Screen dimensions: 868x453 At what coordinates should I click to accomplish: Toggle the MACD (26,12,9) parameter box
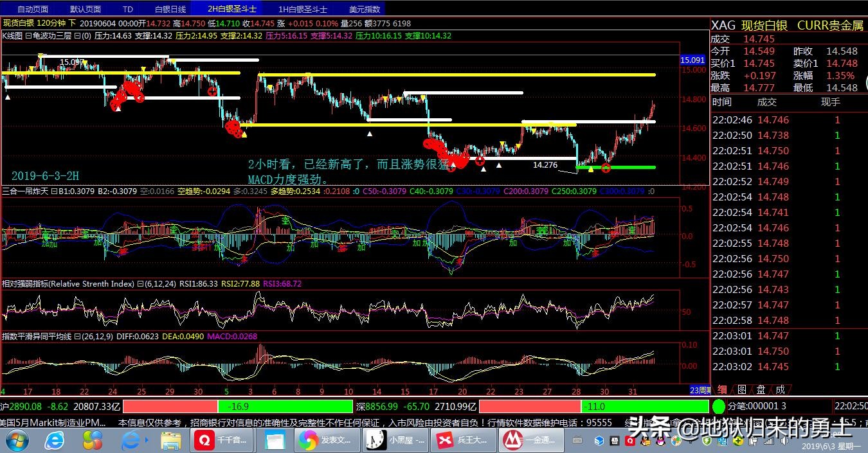(x=77, y=336)
